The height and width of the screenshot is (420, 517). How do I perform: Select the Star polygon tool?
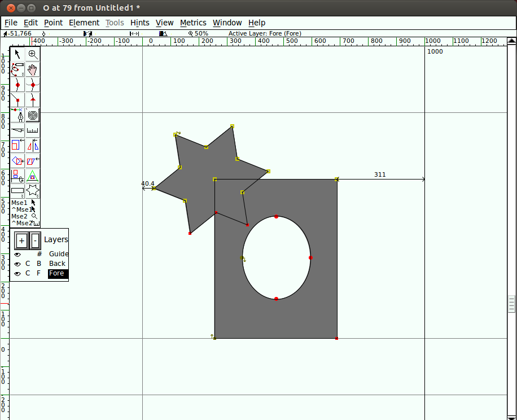click(x=33, y=191)
